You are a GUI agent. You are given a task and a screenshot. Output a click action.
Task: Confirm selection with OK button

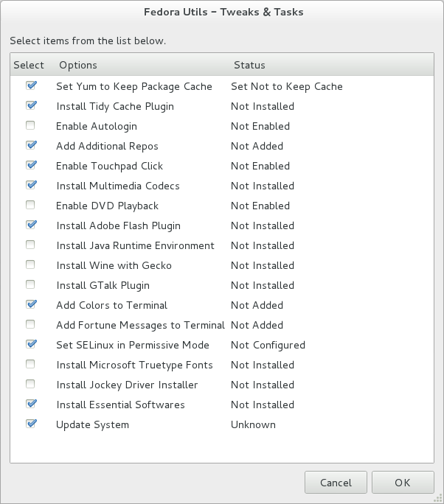click(x=403, y=482)
